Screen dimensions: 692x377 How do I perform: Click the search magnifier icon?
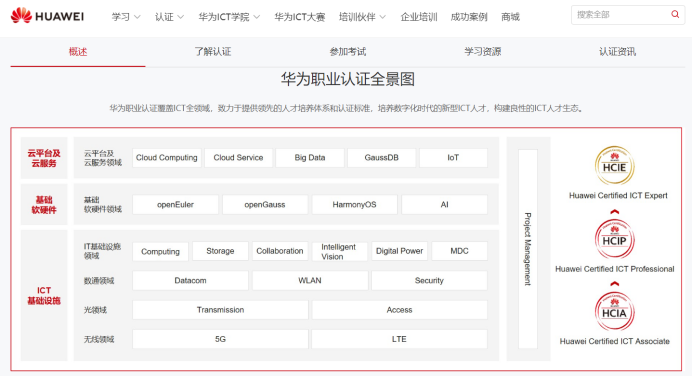[675, 15]
